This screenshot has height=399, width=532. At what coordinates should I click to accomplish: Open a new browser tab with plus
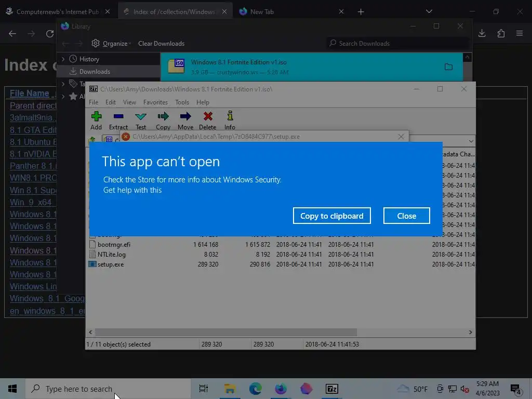(361, 12)
